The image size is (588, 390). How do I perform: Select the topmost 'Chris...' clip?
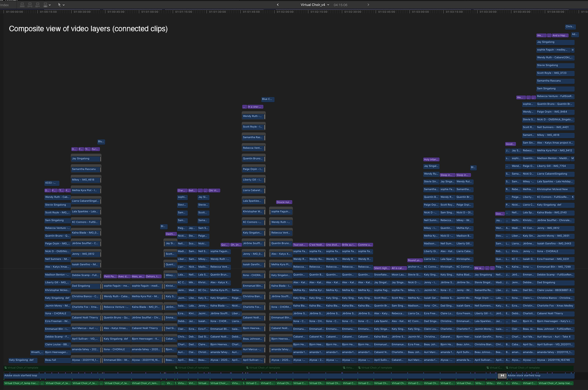[570, 26]
